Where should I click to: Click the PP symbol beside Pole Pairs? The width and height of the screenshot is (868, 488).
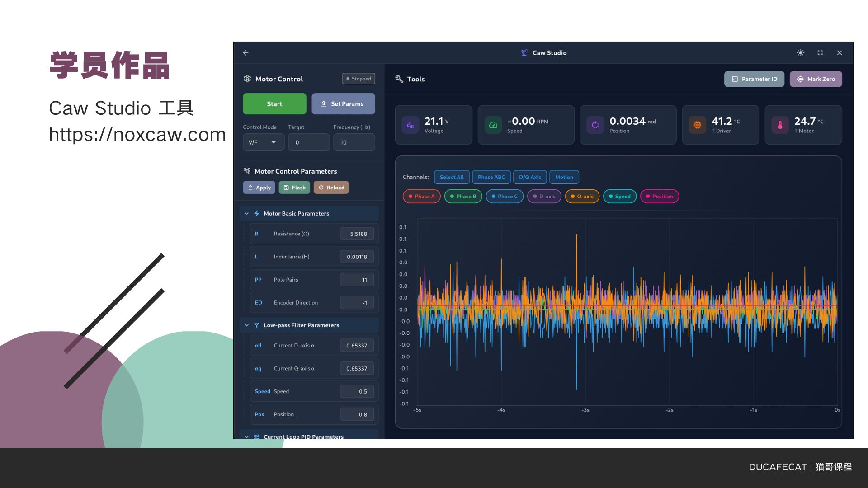click(x=258, y=280)
